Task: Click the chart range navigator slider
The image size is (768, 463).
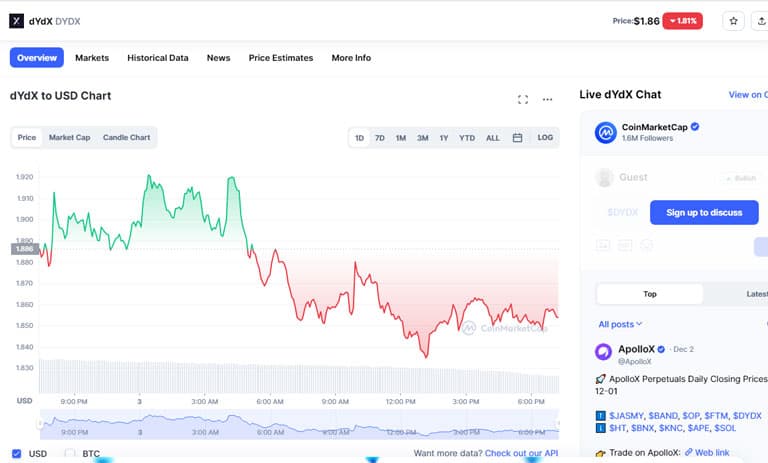Action: point(299,424)
